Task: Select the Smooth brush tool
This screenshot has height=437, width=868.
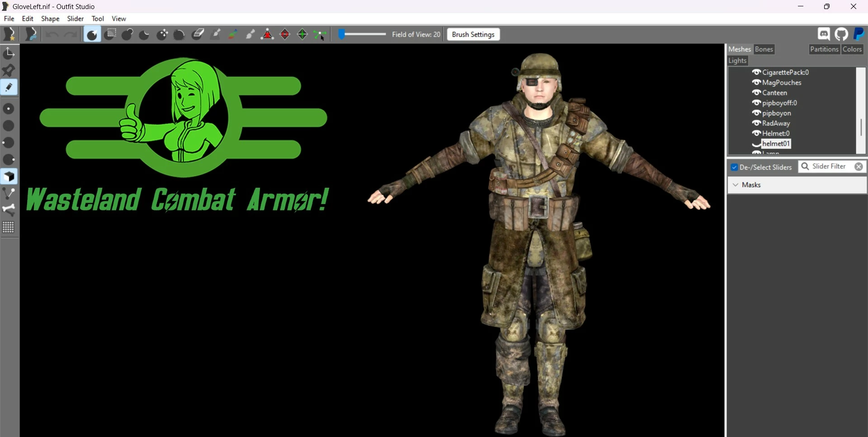Action: pos(180,34)
